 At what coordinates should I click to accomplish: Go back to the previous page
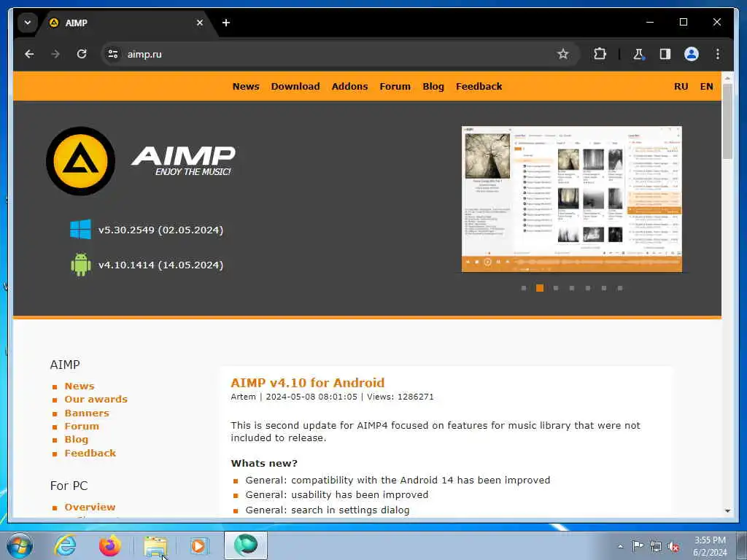click(x=29, y=54)
